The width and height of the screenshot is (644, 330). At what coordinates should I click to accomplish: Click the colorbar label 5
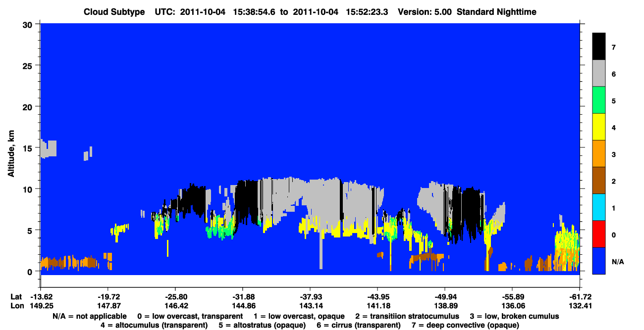click(613, 101)
